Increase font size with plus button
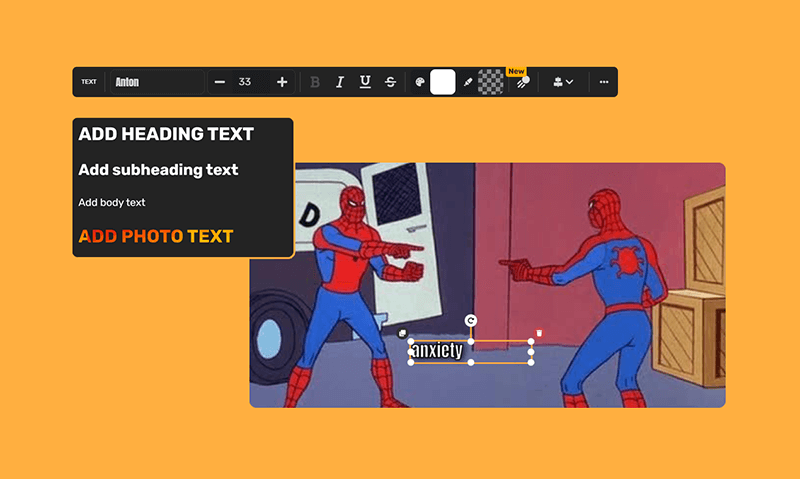800x479 pixels. [282, 82]
